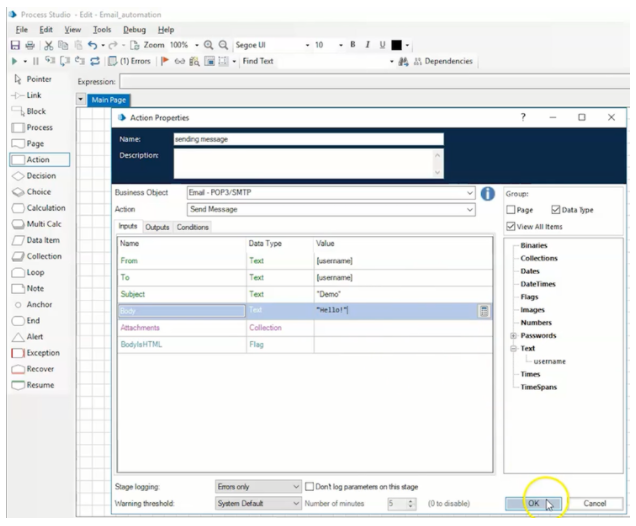The width and height of the screenshot is (636, 526).
Task: Click the Cancel button
Action: (594, 503)
